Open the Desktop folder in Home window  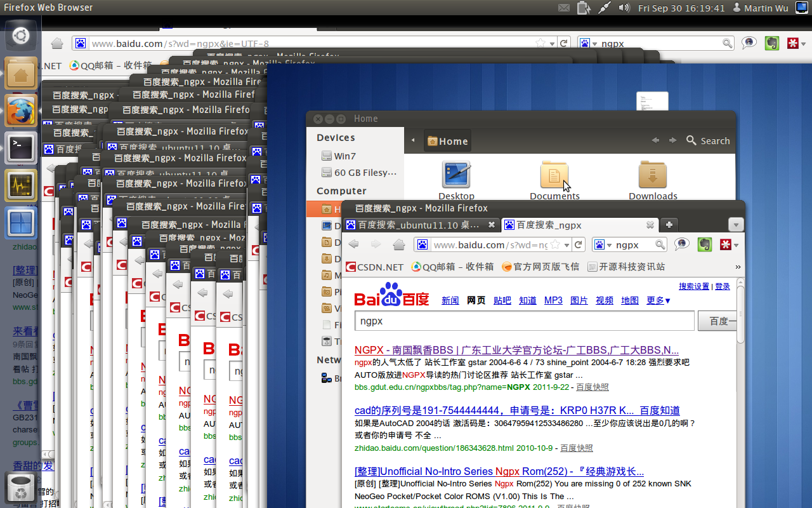(x=456, y=180)
